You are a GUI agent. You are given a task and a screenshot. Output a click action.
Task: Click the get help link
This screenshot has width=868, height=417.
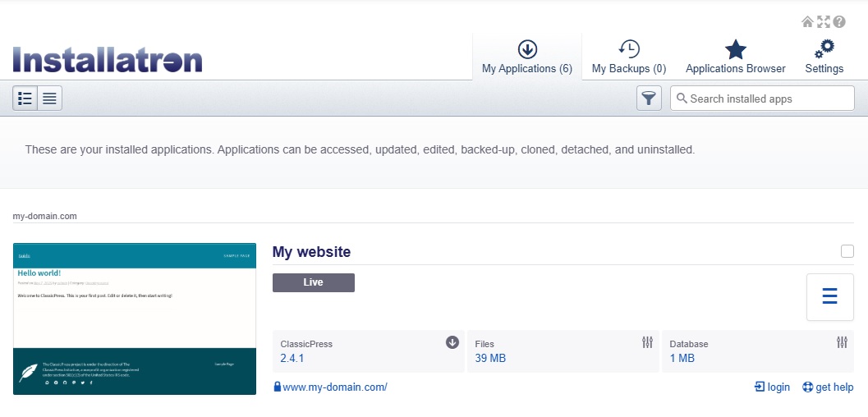coord(828,387)
